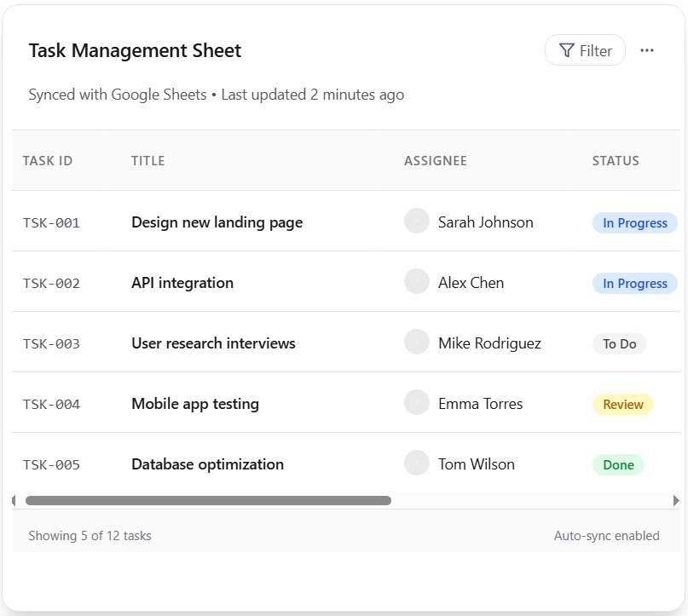
Task: Click Mike Rodriguez's avatar circle
Action: point(416,342)
